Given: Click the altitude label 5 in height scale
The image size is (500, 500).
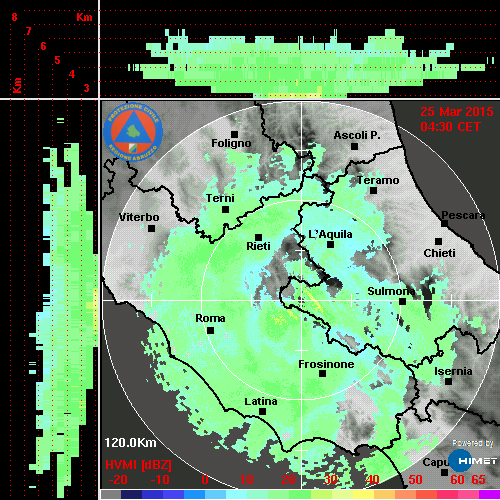Looking at the screenshot, I should pyautogui.click(x=57, y=60).
